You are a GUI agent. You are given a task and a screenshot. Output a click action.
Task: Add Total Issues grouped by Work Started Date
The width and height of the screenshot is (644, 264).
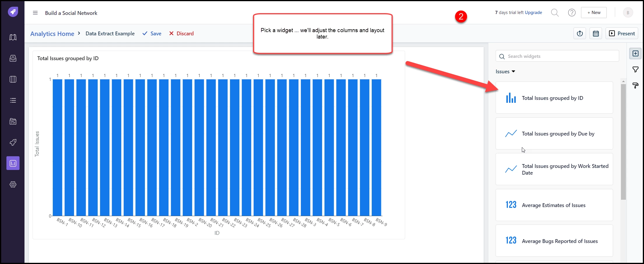pos(554,169)
